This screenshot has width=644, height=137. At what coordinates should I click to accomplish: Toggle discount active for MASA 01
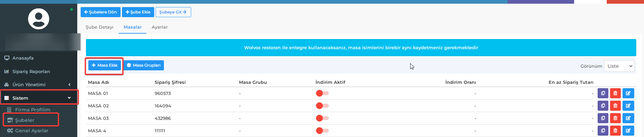pyautogui.click(x=322, y=93)
